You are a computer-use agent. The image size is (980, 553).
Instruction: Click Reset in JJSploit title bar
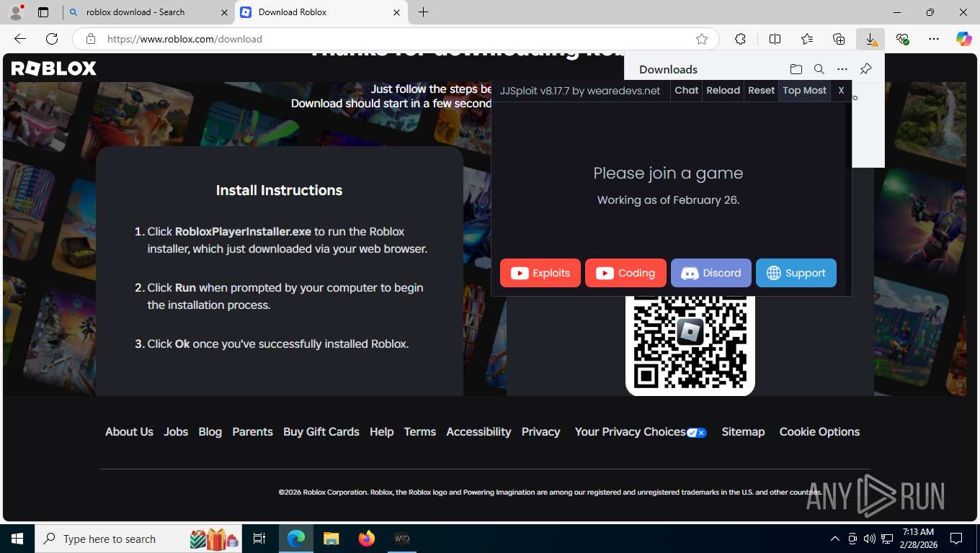[x=761, y=90]
